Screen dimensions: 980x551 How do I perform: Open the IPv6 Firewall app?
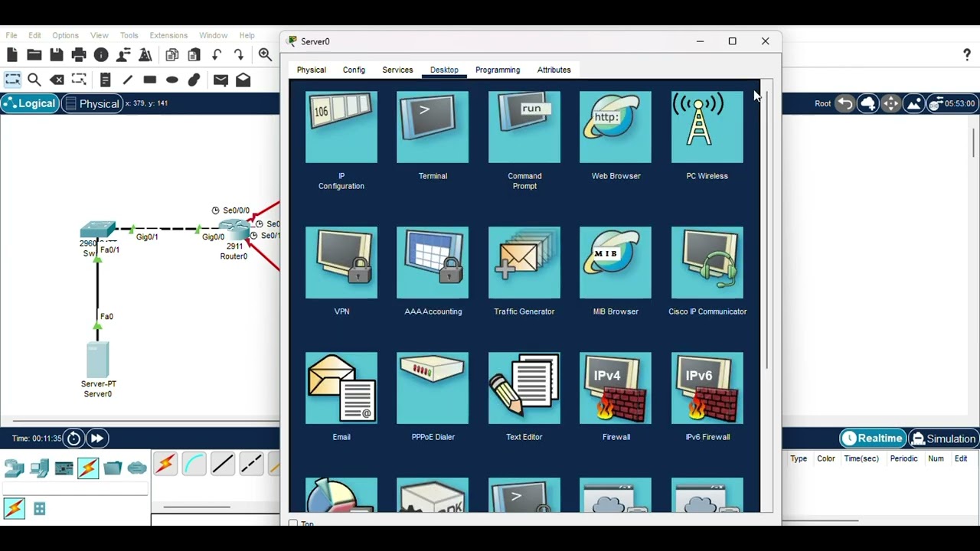point(707,388)
